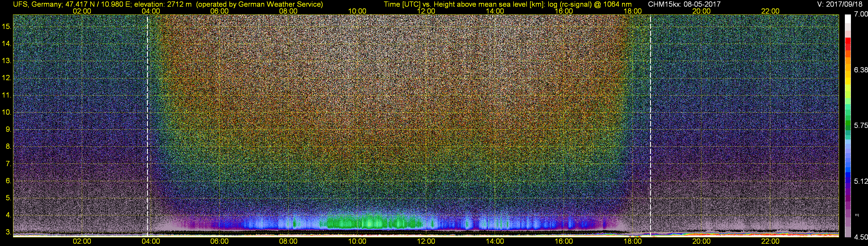Click the instrument label 'CHM15kx: 08-05-2017'
The width and height of the screenshot is (868, 246).
(x=684, y=4)
